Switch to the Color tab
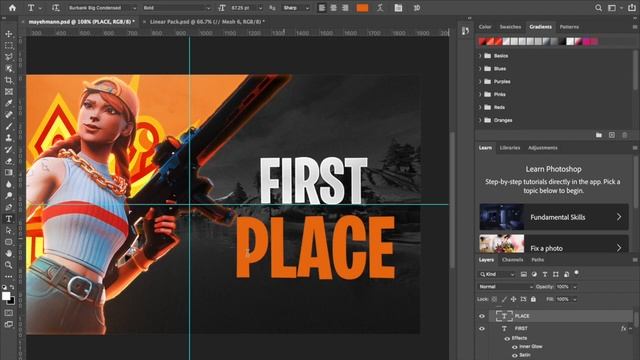This screenshot has width=640, height=360. pyautogui.click(x=485, y=27)
